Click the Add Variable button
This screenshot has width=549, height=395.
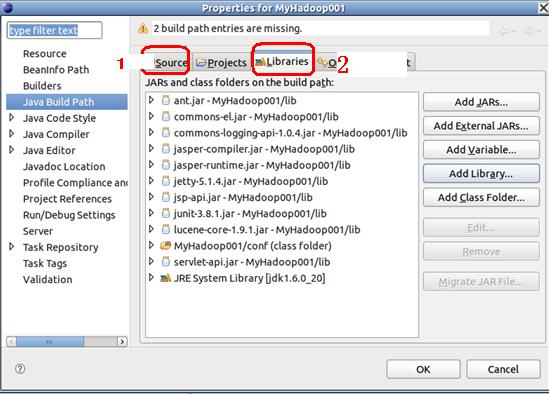481,150
